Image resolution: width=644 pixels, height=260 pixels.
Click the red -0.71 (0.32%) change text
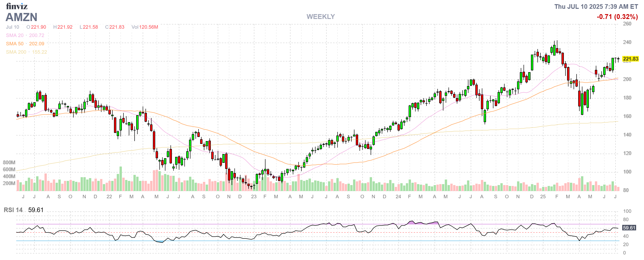tap(617, 17)
